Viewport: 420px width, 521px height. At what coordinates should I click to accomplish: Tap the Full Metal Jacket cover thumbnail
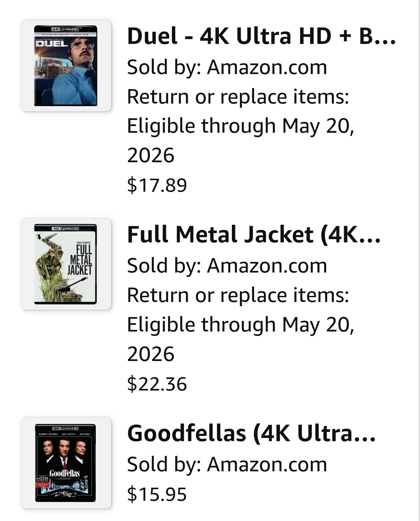tap(65, 264)
